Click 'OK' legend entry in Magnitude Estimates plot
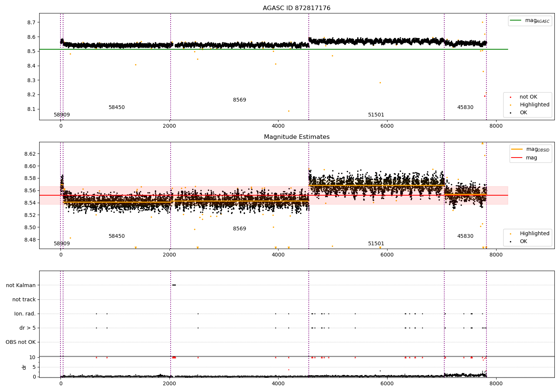 click(523, 242)
